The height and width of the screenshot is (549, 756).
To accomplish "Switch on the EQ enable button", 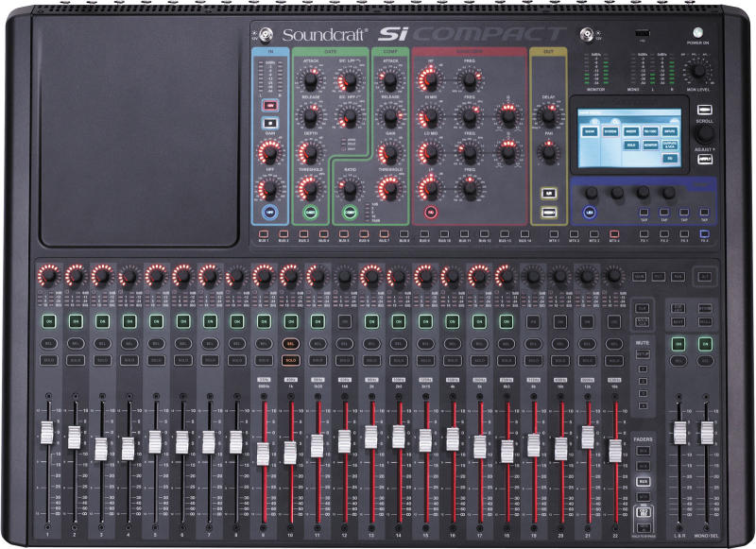I will click(x=431, y=212).
